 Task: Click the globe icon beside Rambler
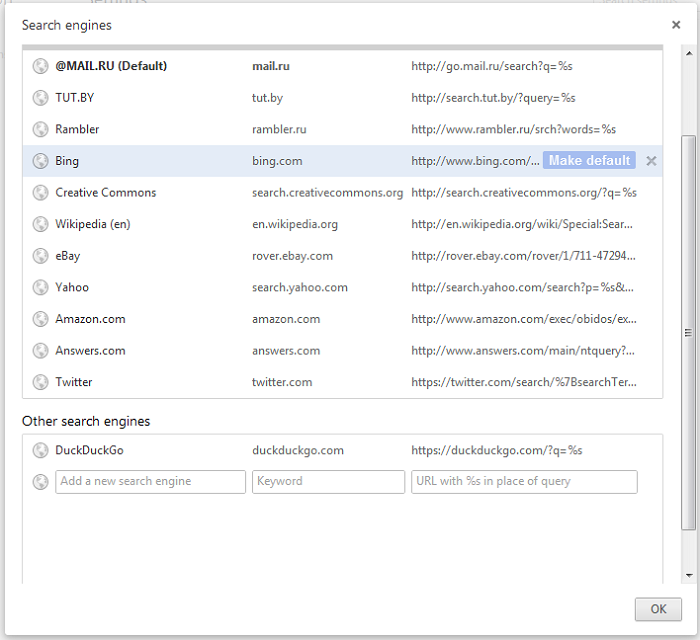[x=40, y=129]
